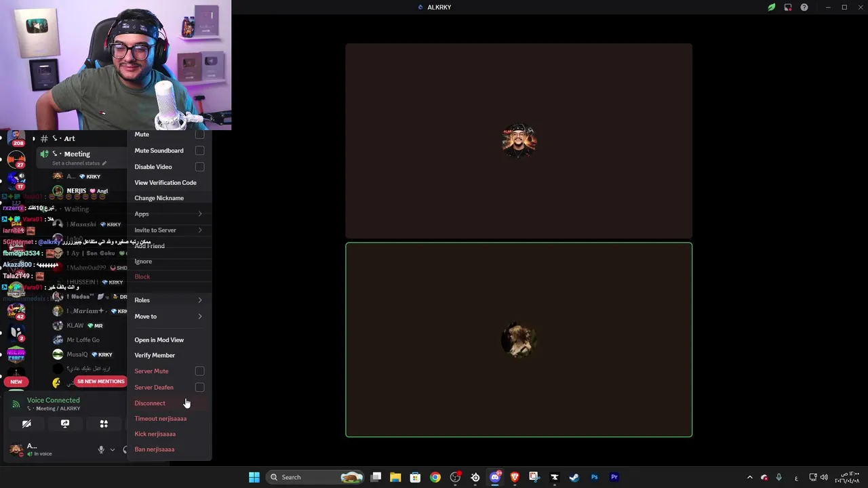The image size is (868, 488).
Task: Open Task View on taskbar
Action: 376,477
